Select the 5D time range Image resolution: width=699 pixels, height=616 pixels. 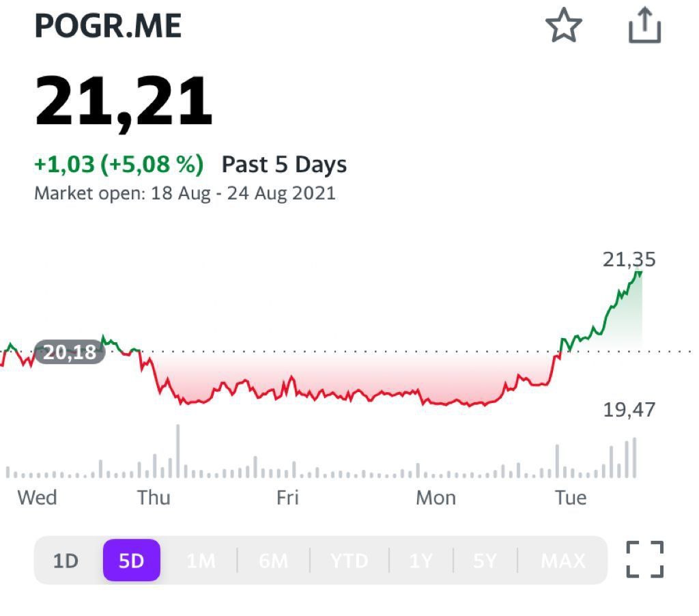132,561
